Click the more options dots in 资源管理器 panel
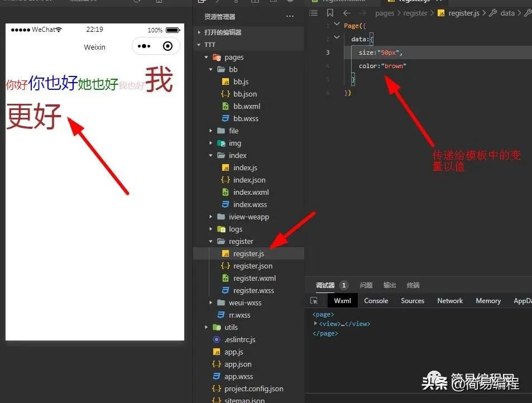The image size is (532, 403). (290, 16)
